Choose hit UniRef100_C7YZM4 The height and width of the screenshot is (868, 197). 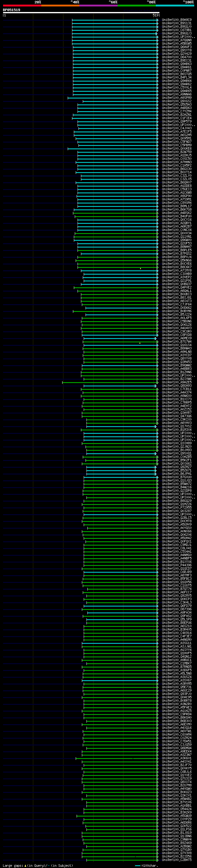[x=177, y=111]
